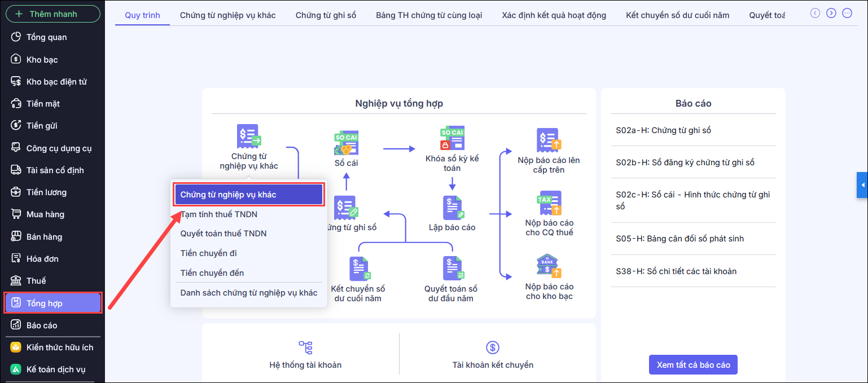The width and height of the screenshot is (868, 383).
Task: Open the more tabs ellipsis menu
Action: pos(847,13)
